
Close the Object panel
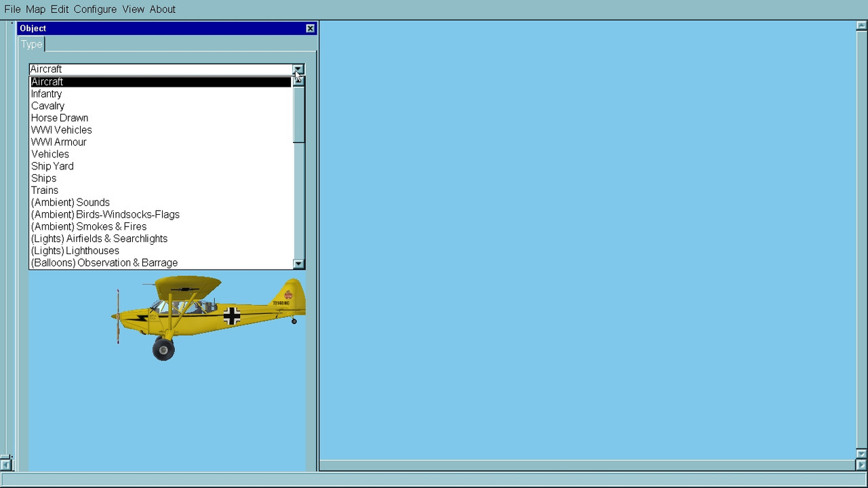tap(310, 28)
